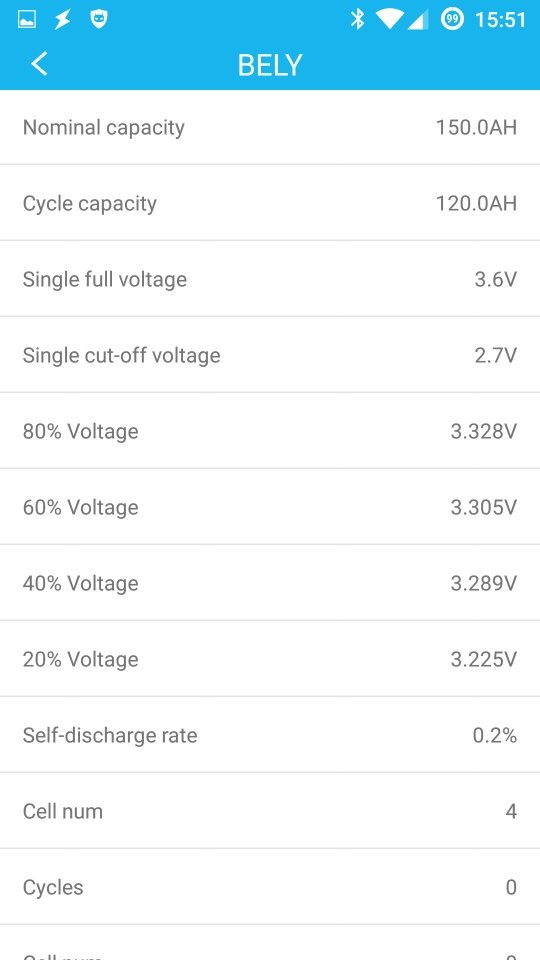Select the Self-discharge rate row
Image resolution: width=540 pixels, height=960 pixels.
pos(270,734)
